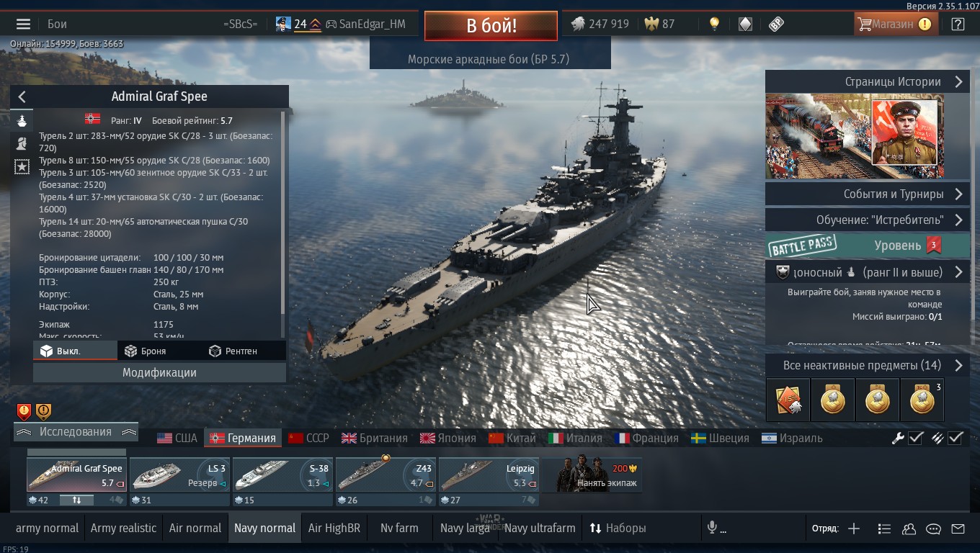Expand Страницы Истории panel arrow
Image resolution: width=980 pixels, height=553 pixels.
tap(958, 81)
